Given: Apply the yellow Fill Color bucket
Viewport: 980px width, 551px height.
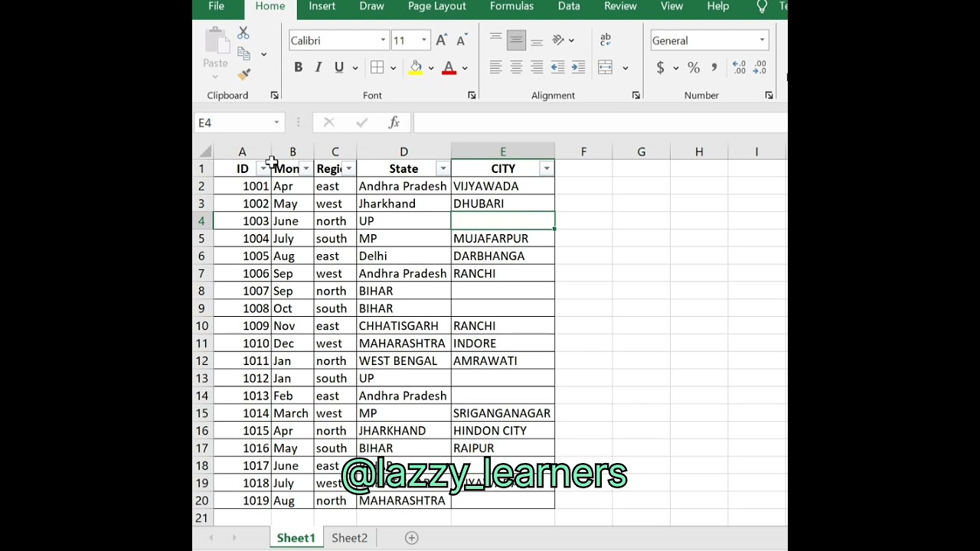Looking at the screenshot, I should pos(416,67).
